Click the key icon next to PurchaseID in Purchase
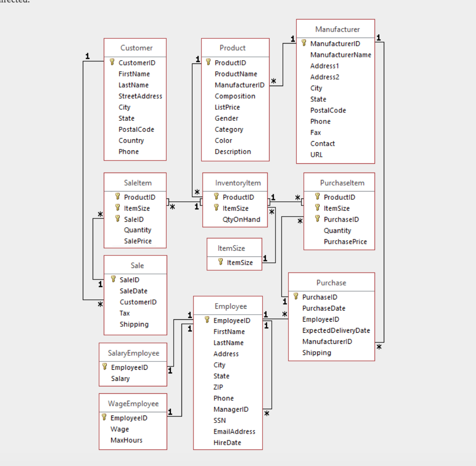476x466 pixels. (x=295, y=297)
